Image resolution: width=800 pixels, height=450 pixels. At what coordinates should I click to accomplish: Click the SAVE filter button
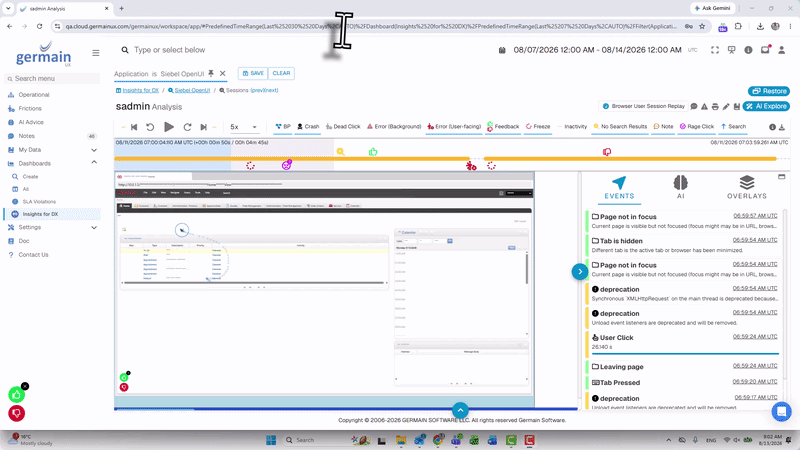click(253, 73)
